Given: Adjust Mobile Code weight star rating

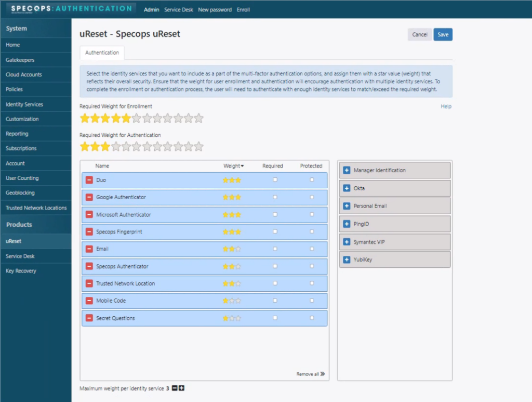Looking at the screenshot, I should [232, 301].
